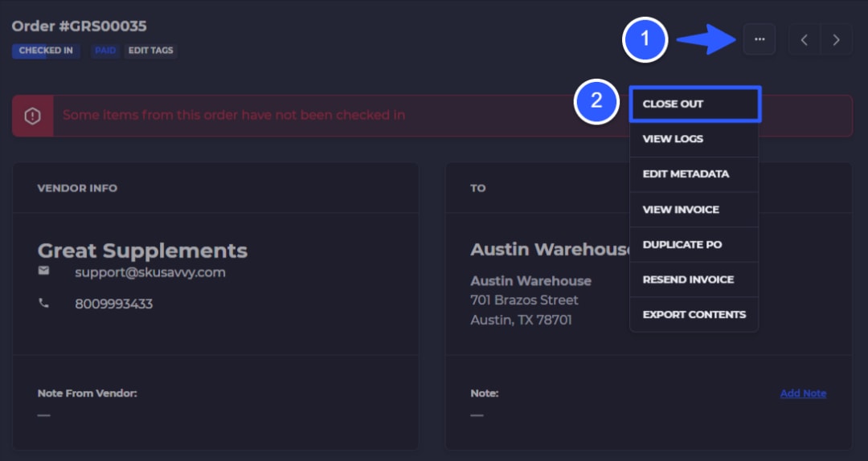
Task: Click the Vendor Info section header
Action: [77, 188]
